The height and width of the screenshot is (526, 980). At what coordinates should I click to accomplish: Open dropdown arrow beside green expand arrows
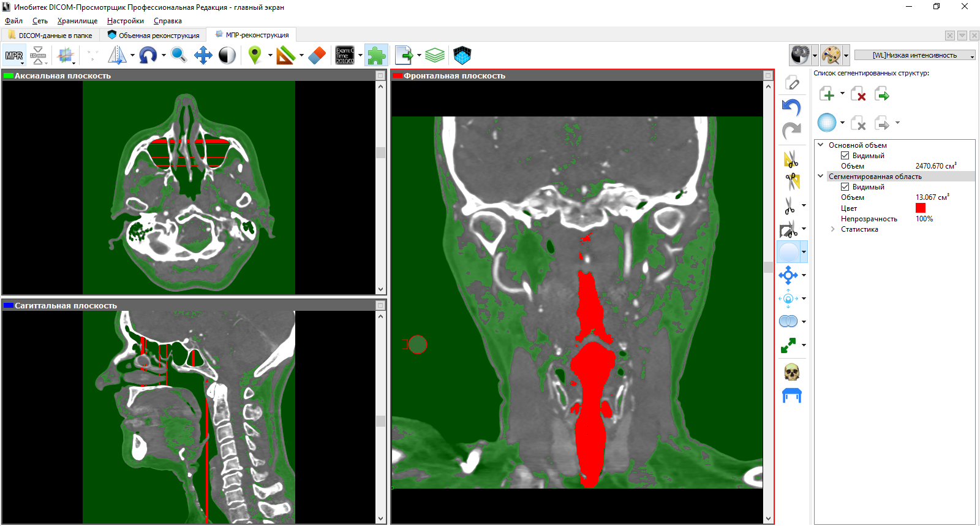pos(804,345)
